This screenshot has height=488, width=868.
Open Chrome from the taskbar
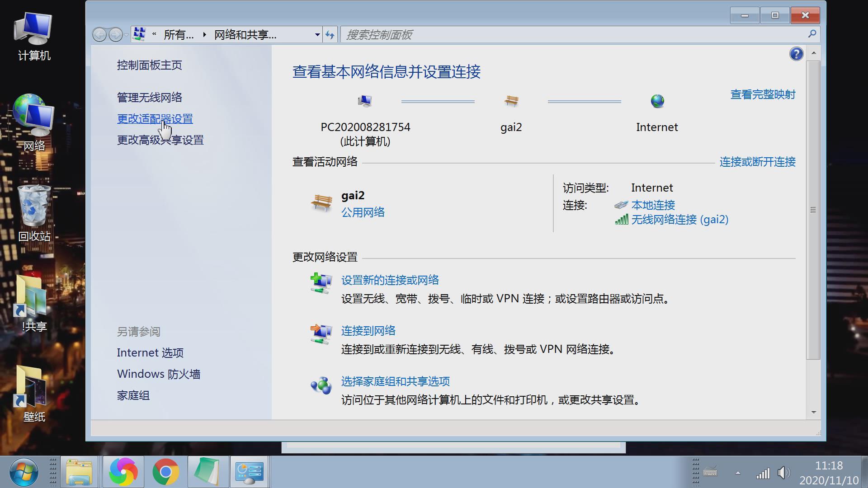point(166,472)
